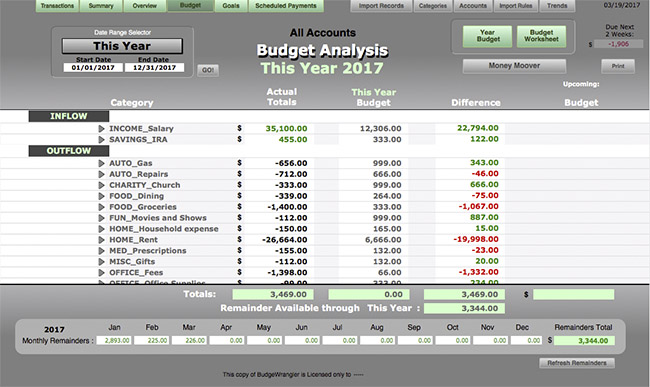Open the Trends tab

pyautogui.click(x=557, y=6)
